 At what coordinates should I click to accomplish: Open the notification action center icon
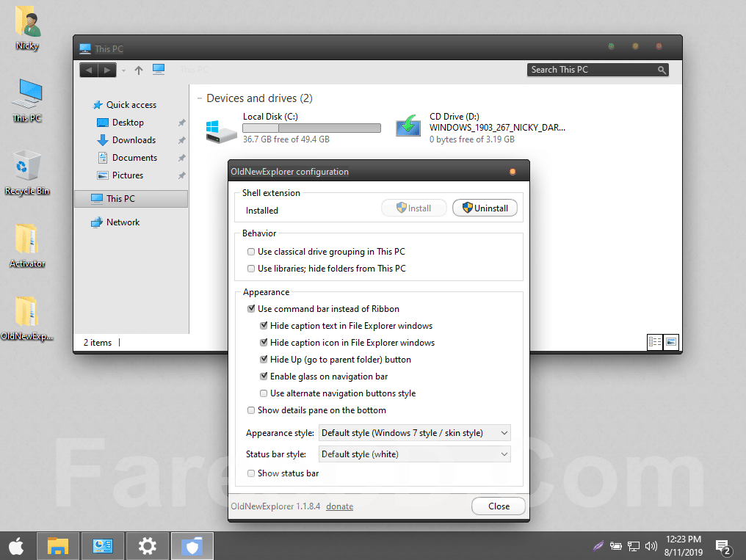point(723,548)
